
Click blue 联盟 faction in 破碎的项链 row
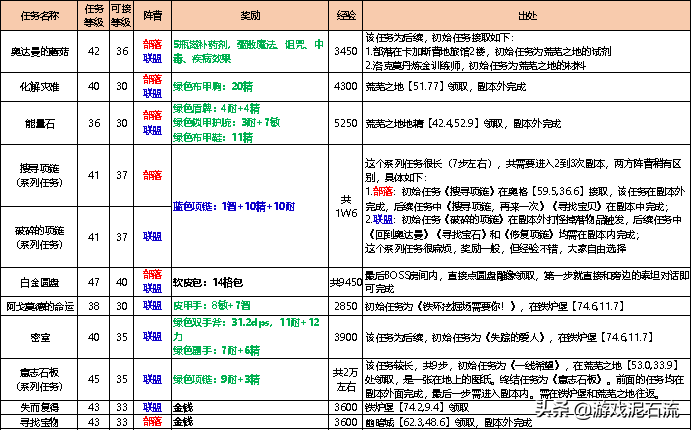point(153,237)
